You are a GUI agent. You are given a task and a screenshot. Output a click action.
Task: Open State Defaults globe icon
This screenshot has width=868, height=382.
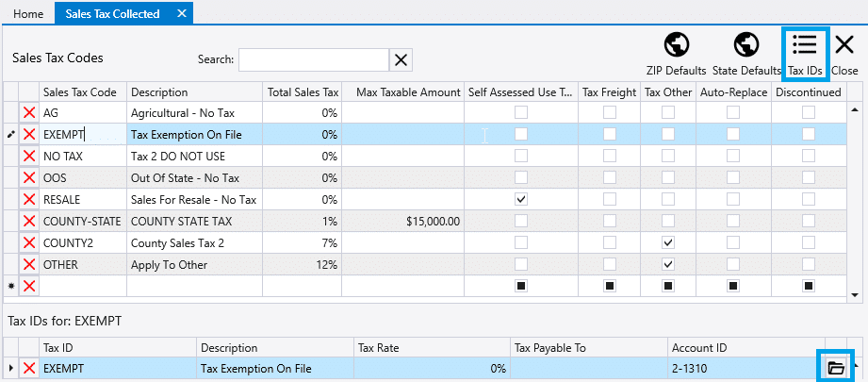(745, 46)
